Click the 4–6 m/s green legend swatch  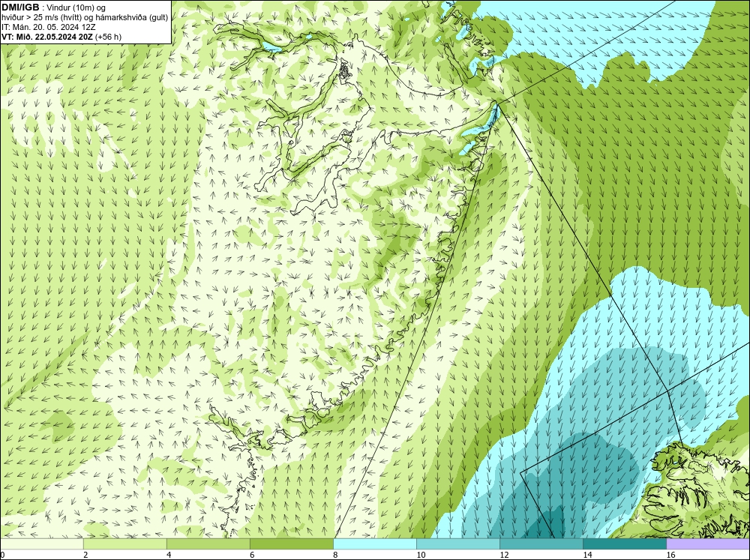pyautogui.click(x=208, y=544)
